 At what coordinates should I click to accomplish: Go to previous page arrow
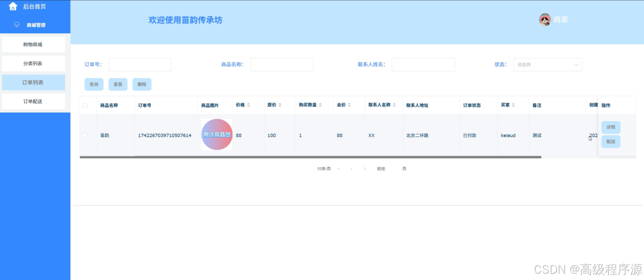tap(352, 169)
